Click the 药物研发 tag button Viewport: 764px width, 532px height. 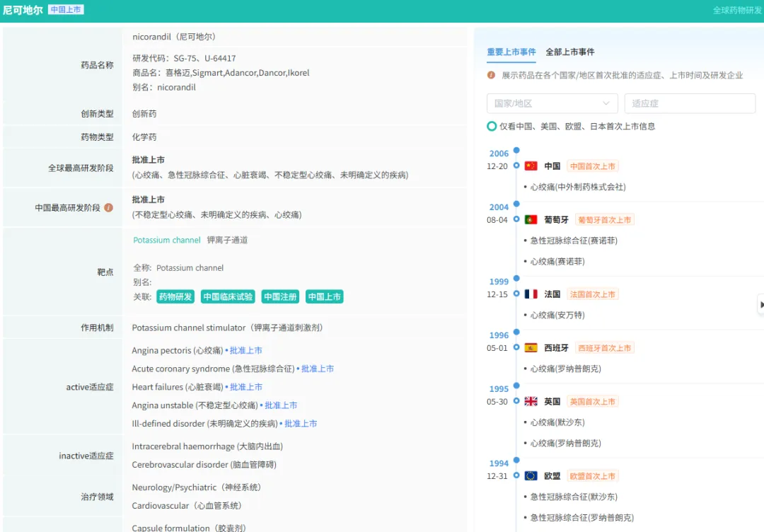pyautogui.click(x=175, y=297)
